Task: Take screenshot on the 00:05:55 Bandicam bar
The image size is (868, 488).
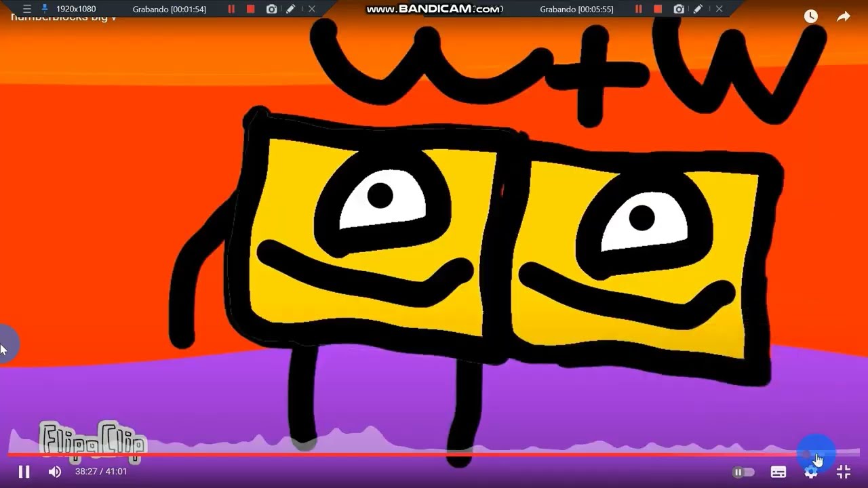Action: (679, 9)
